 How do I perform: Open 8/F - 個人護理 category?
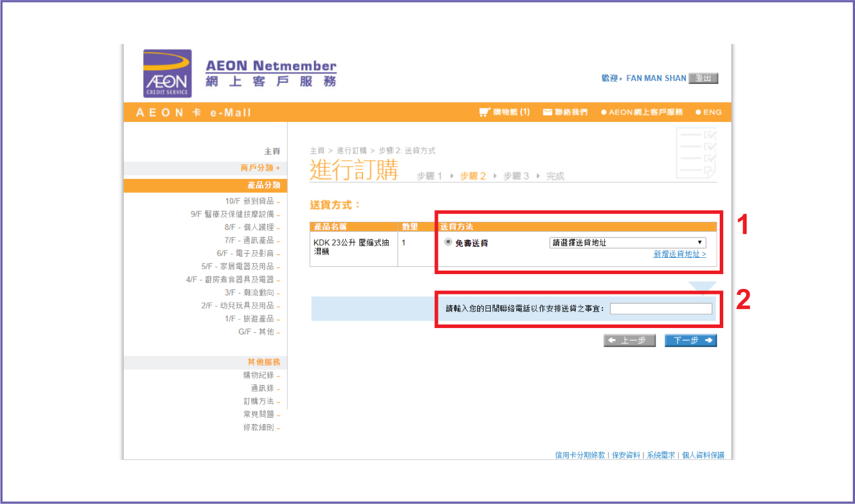click(x=252, y=227)
